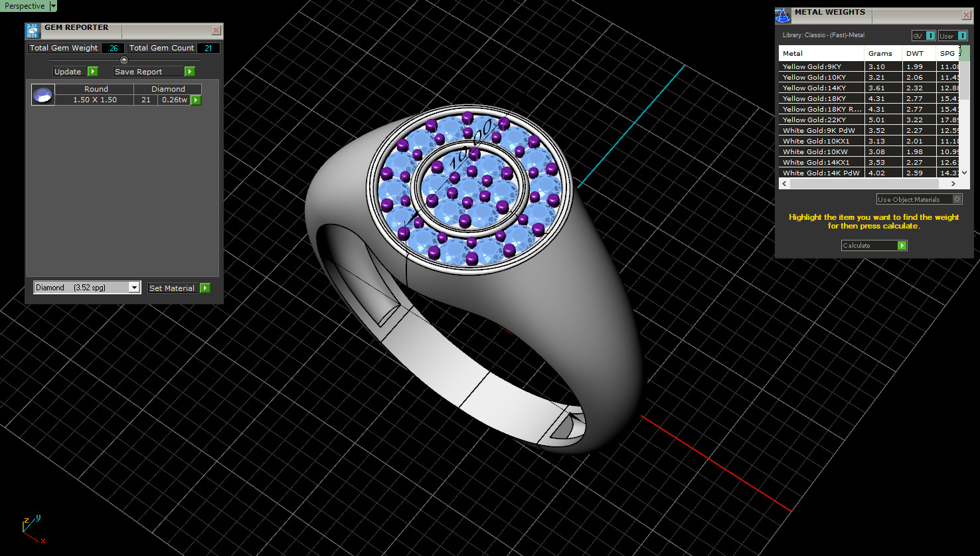
Task: Open the Perspective viewport dropdown arrow
Action: pos(53,6)
